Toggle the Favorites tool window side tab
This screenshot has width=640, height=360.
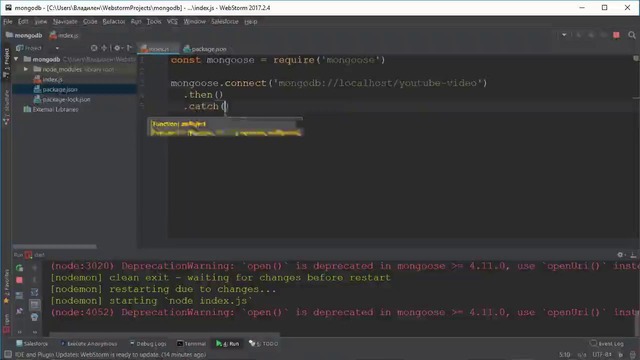[x=6, y=286]
